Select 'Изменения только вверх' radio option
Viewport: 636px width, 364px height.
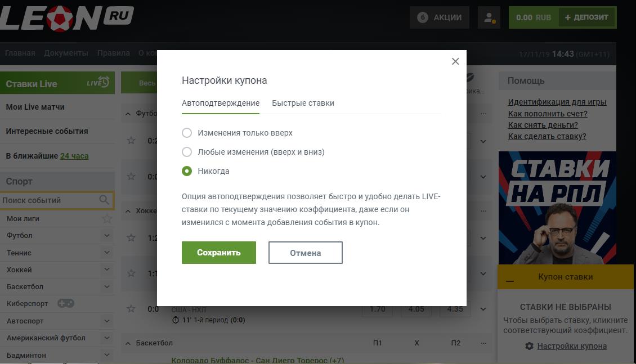click(x=187, y=133)
